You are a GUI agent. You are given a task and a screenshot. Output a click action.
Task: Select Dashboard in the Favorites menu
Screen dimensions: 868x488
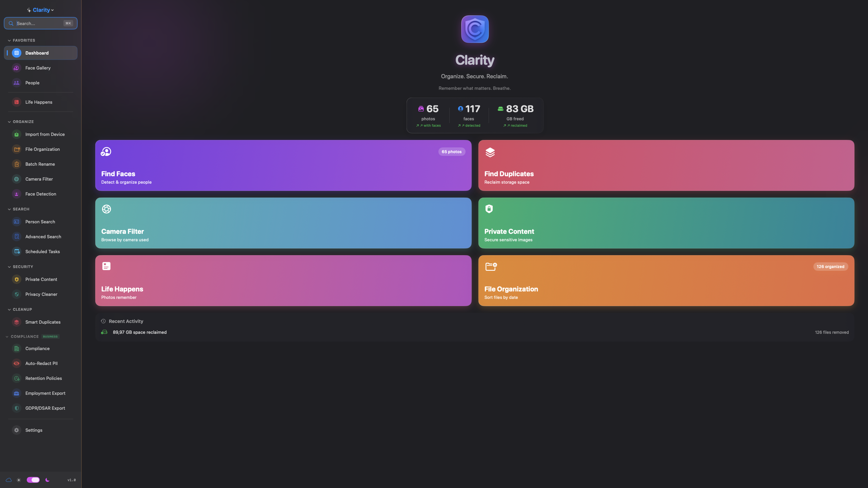[x=37, y=53]
